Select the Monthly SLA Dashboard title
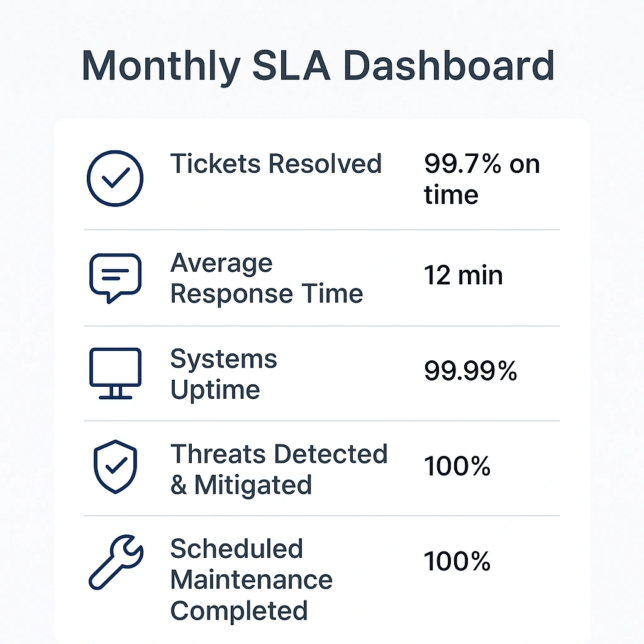This screenshot has height=644, width=644. click(318, 66)
